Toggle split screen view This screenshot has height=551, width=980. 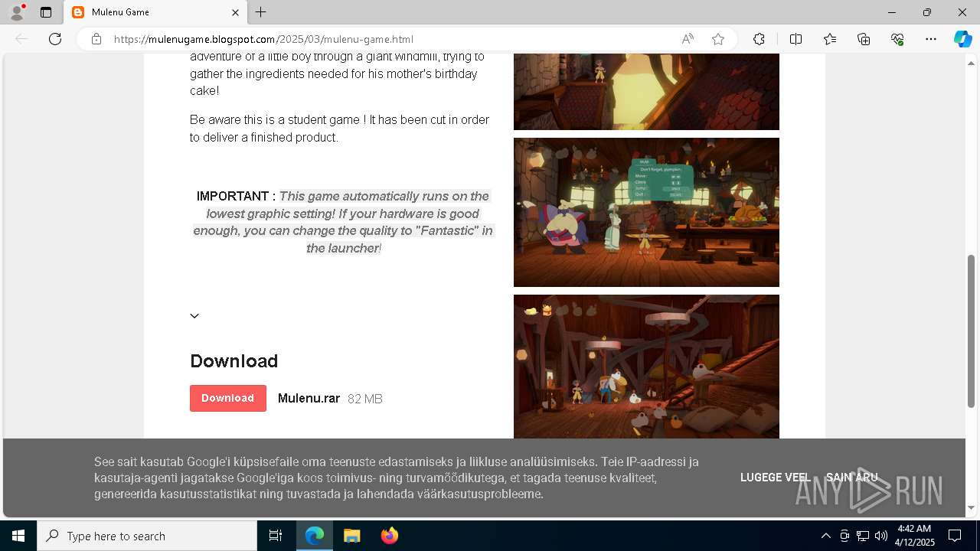coord(795,39)
